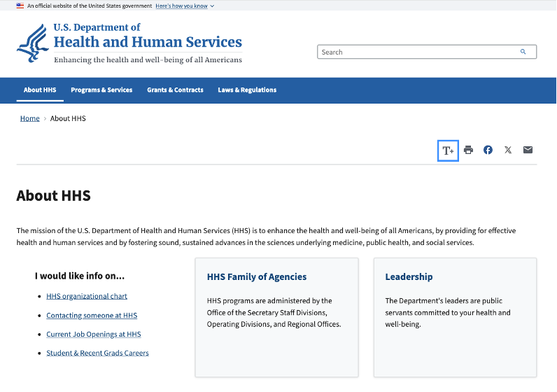
Task: Open Student & Recent Grads Careers link
Action: click(98, 353)
